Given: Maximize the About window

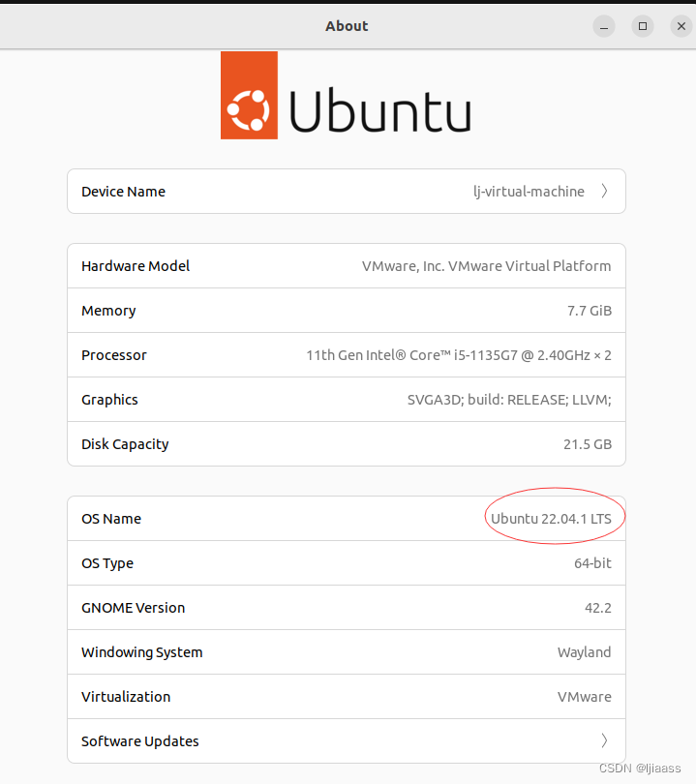Looking at the screenshot, I should (642, 26).
